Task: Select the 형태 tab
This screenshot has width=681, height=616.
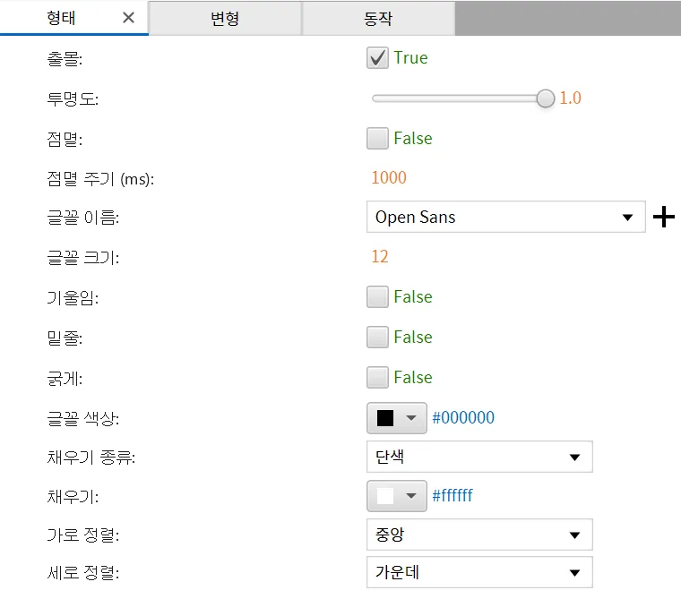Action: pos(61,18)
